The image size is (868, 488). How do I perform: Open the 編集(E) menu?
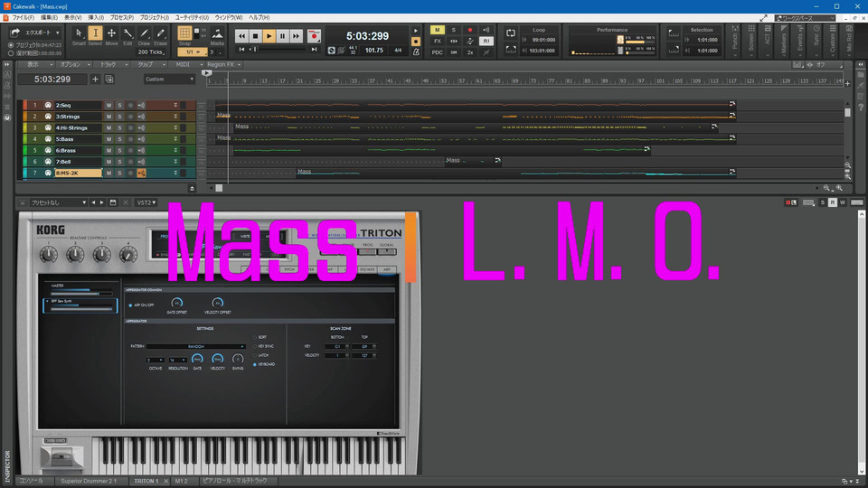click(49, 18)
